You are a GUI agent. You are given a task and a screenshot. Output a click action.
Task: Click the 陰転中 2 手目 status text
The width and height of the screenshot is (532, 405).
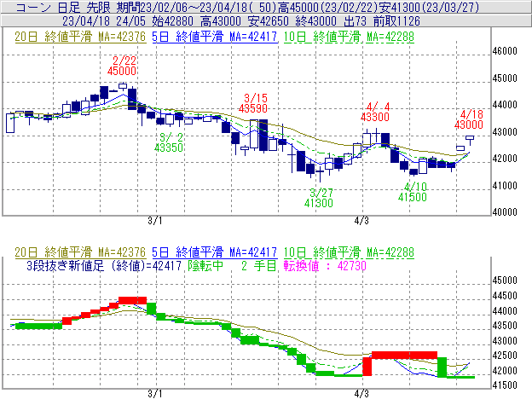(x=232, y=265)
